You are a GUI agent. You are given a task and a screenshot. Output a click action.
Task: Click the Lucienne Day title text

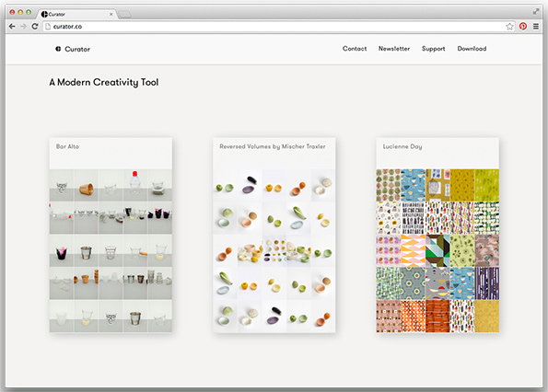tap(402, 146)
